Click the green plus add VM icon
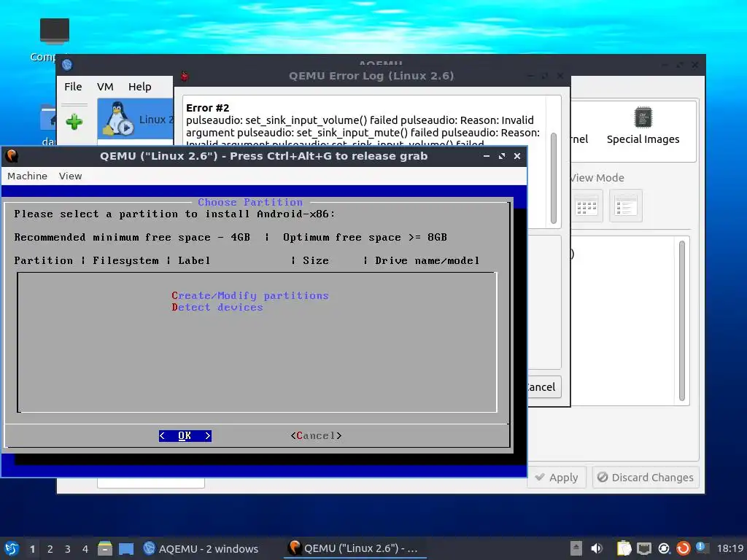This screenshot has height=560, width=747. [74, 122]
